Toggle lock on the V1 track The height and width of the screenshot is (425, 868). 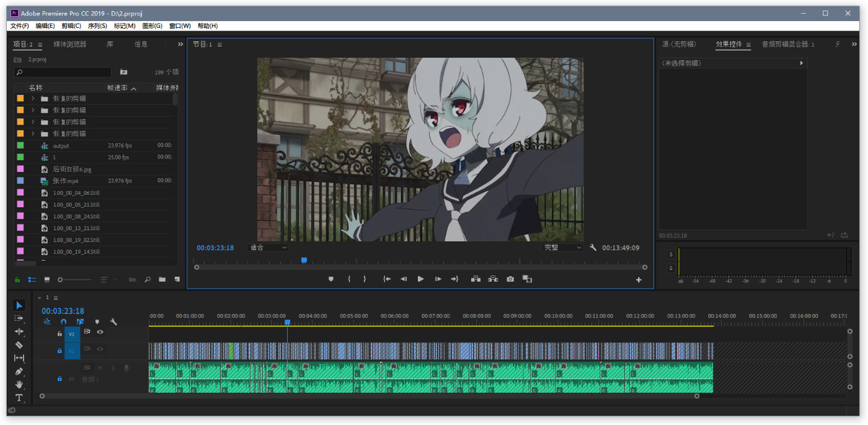60,351
